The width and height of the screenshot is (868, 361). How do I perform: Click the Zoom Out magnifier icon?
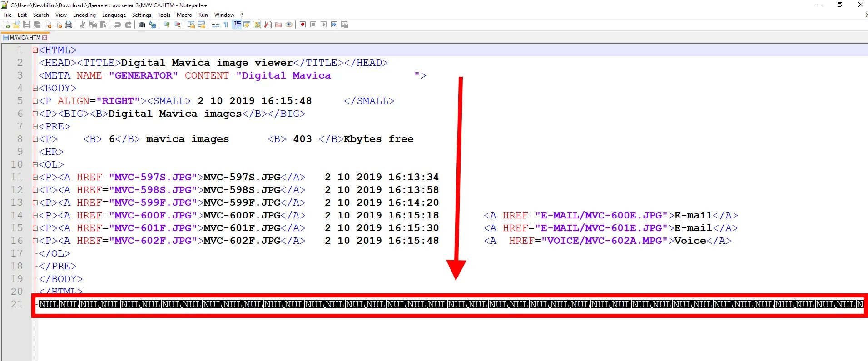coord(177,25)
